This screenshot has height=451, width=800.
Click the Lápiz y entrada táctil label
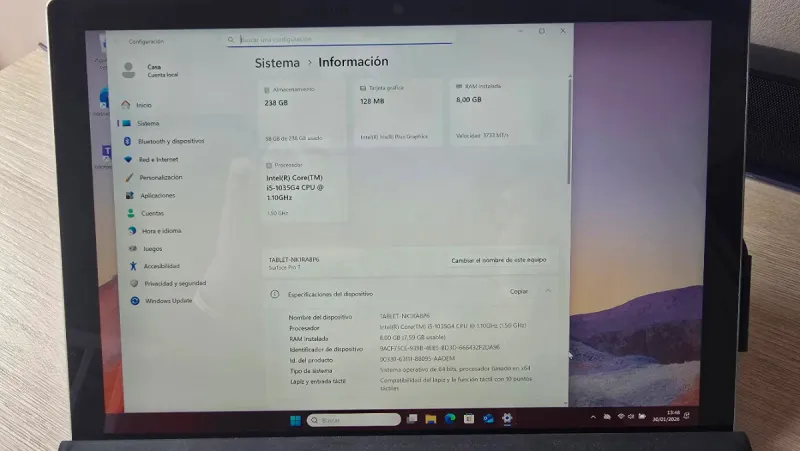point(317,382)
